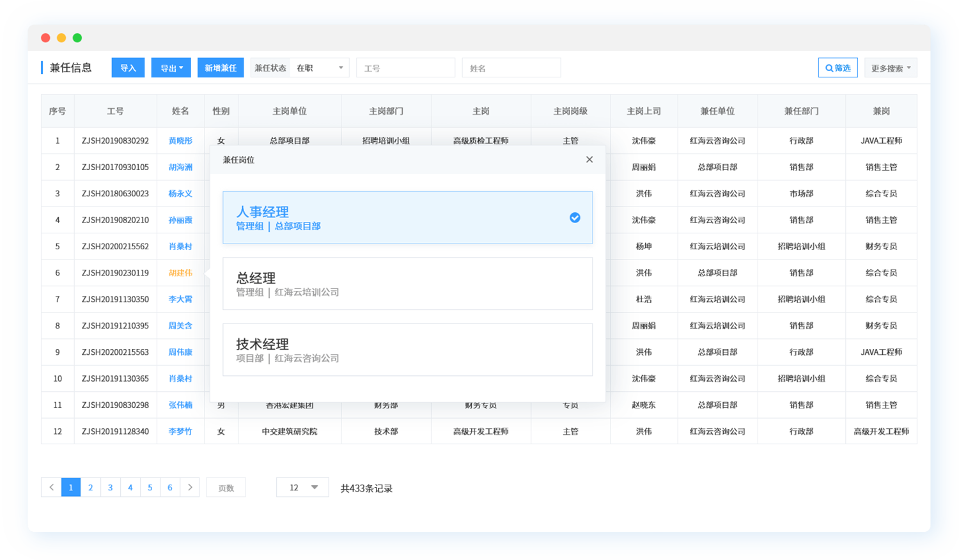Click 中交建筑研究院 cell in row 12
Viewport: 959px width, 560px height.
(290, 432)
